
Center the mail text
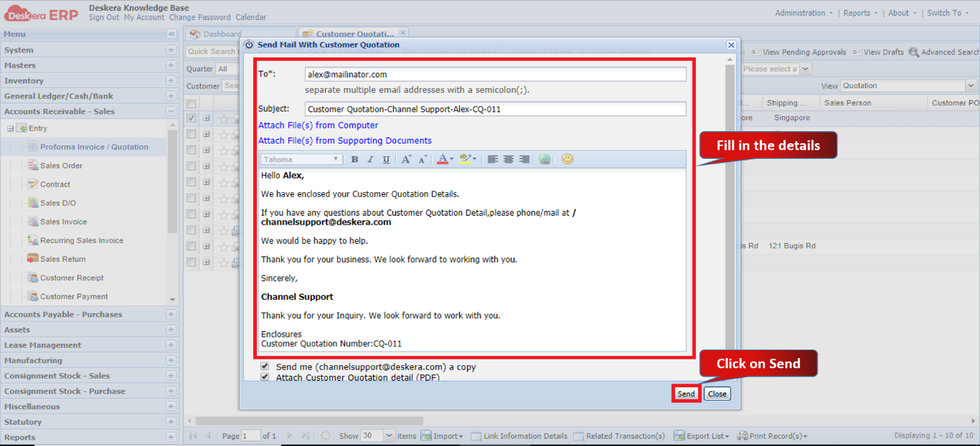tap(508, 160)
